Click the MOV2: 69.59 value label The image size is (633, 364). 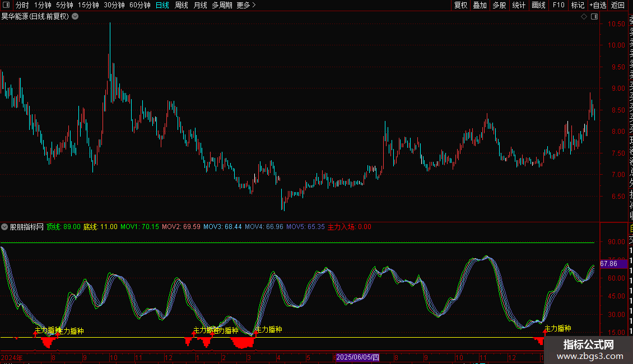tap(181, 227)
